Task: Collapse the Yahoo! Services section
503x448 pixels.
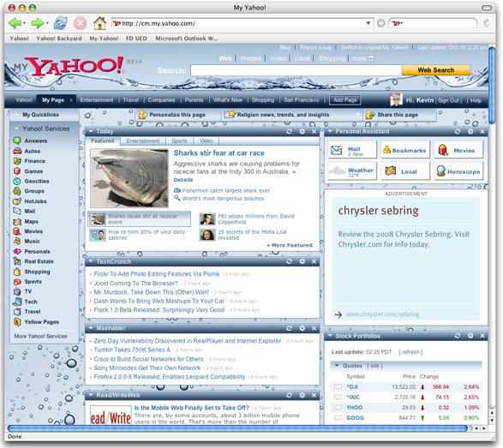Action: [x=16, y=128]
